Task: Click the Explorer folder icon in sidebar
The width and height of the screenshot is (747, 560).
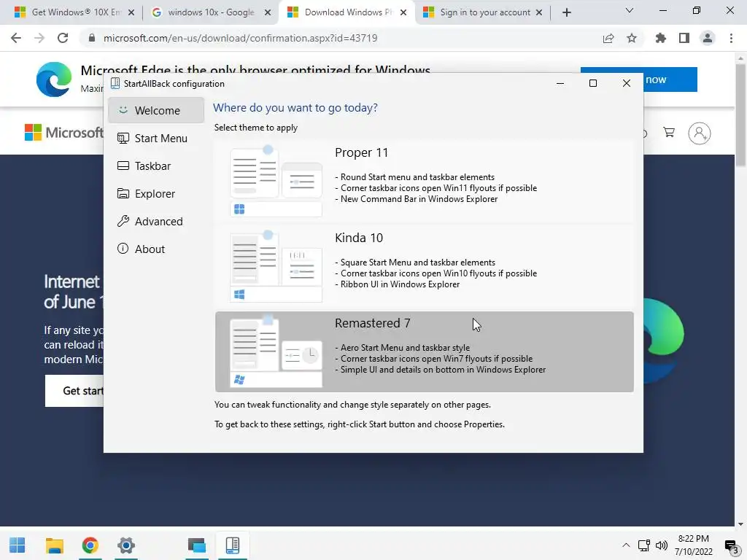Action: [x=123, y=193]
